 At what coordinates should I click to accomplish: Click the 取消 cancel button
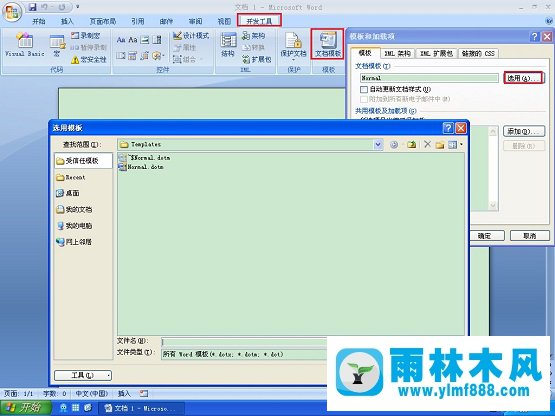pos(530,235)
